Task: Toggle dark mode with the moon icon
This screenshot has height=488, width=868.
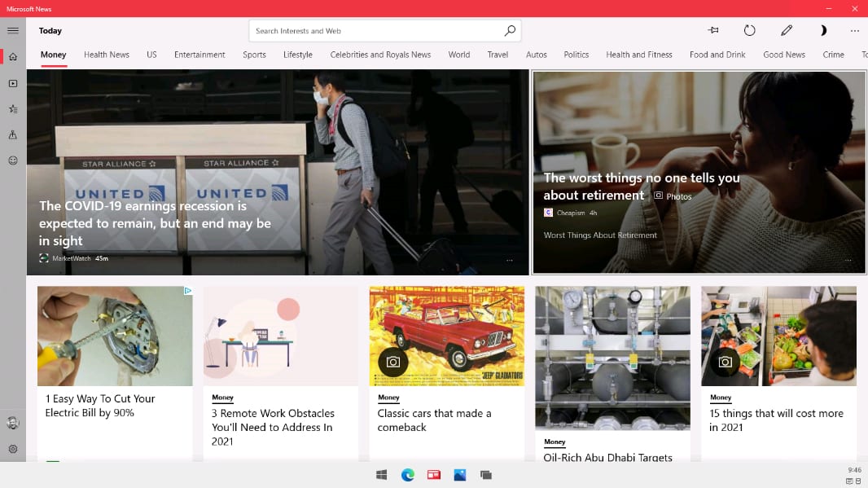Action: tap(822, 31)
